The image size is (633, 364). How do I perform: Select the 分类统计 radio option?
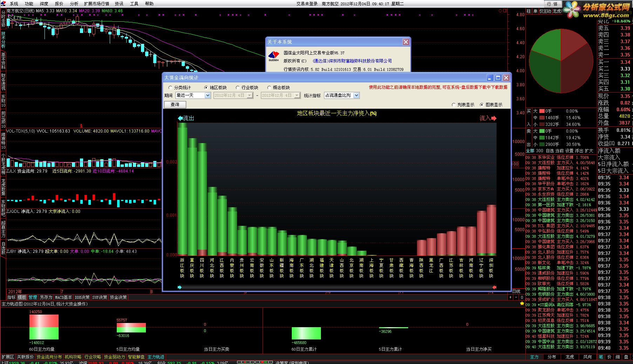pyautogui.click(x=180, y=87)
